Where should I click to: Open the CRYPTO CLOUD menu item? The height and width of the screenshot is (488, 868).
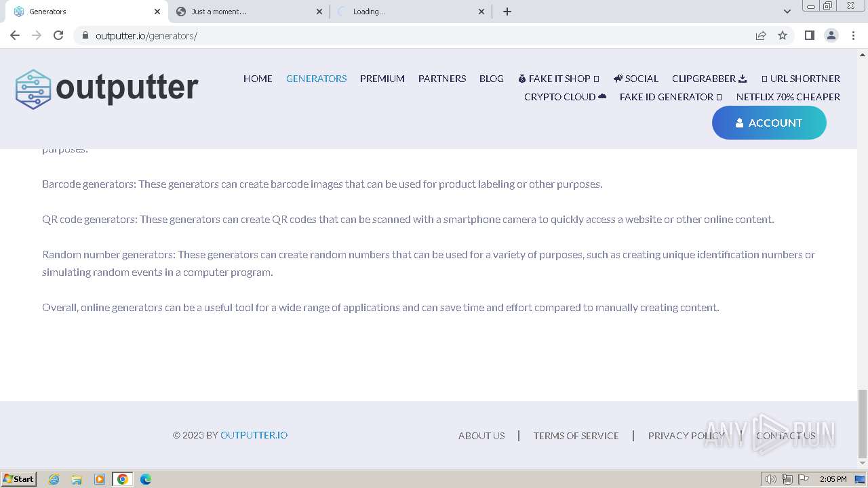tap(565, 97)
